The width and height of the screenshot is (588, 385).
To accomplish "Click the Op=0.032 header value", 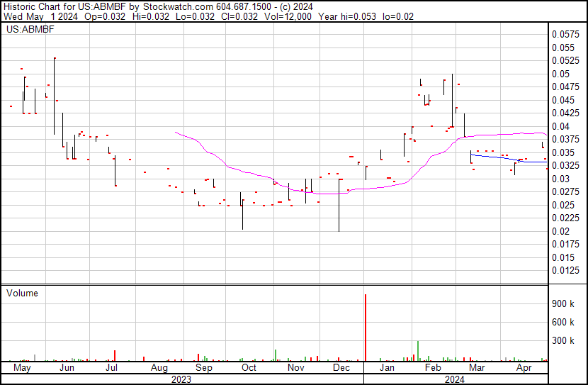I will [x=105, y=16].
